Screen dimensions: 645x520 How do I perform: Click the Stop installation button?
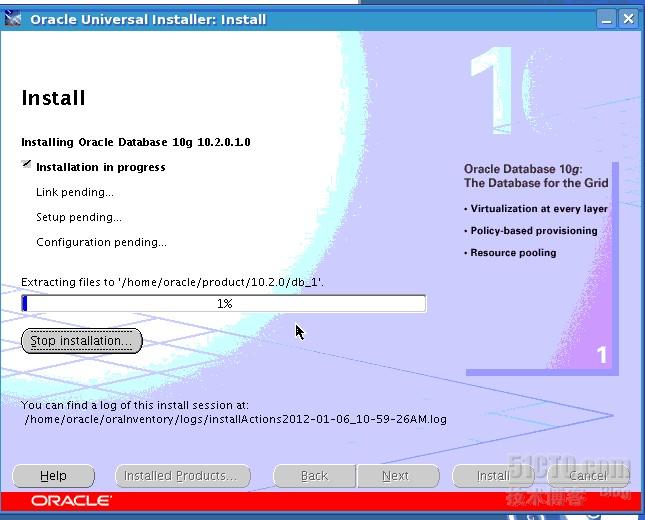(81, 341)
